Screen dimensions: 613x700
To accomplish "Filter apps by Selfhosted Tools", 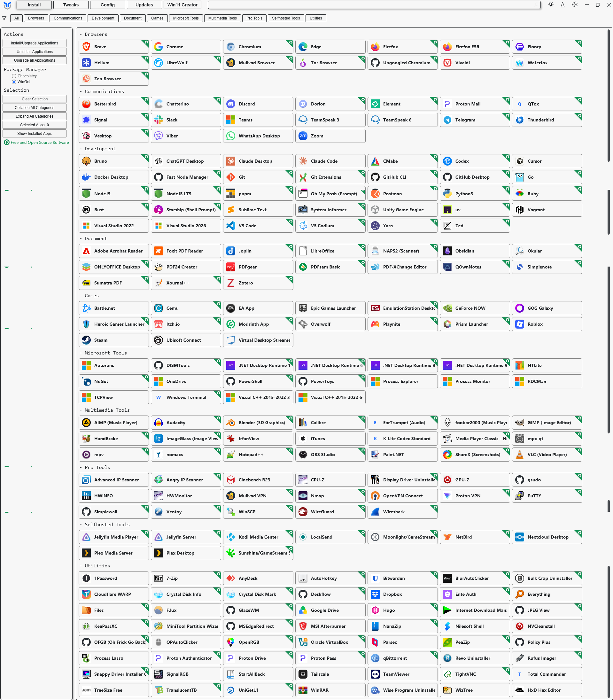I will 286,18.
